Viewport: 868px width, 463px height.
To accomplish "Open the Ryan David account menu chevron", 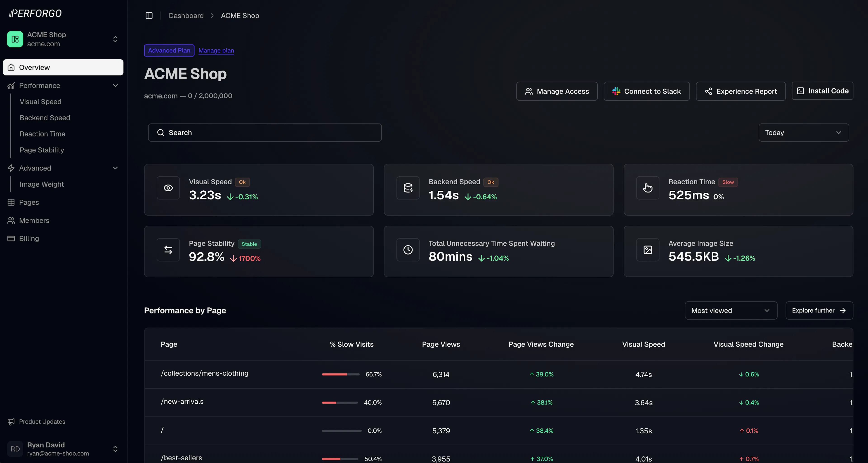I will [115, 449].
